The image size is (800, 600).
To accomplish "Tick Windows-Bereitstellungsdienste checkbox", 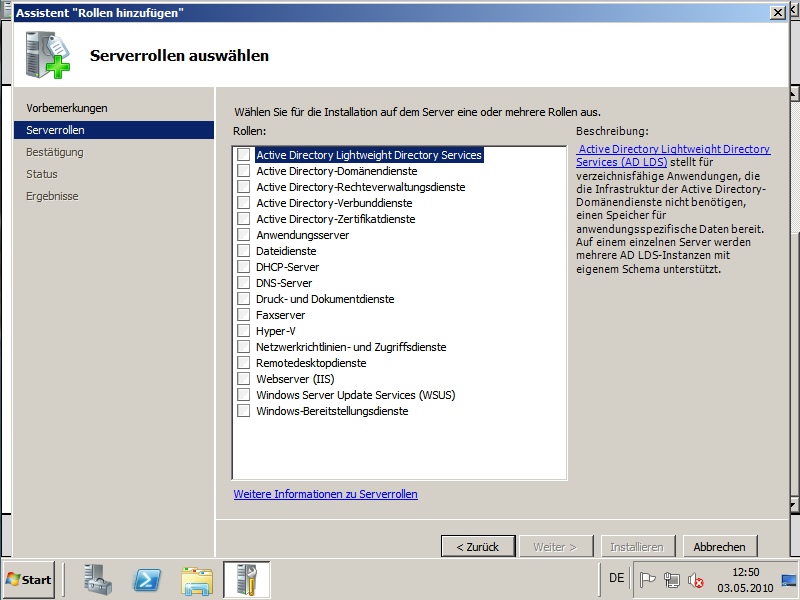I will 243,411.
